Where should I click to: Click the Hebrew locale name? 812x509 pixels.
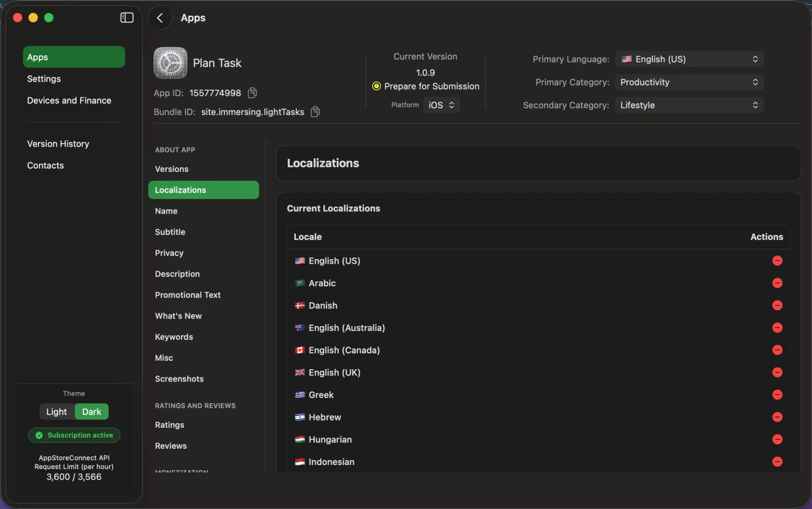[x=325, y=417]
